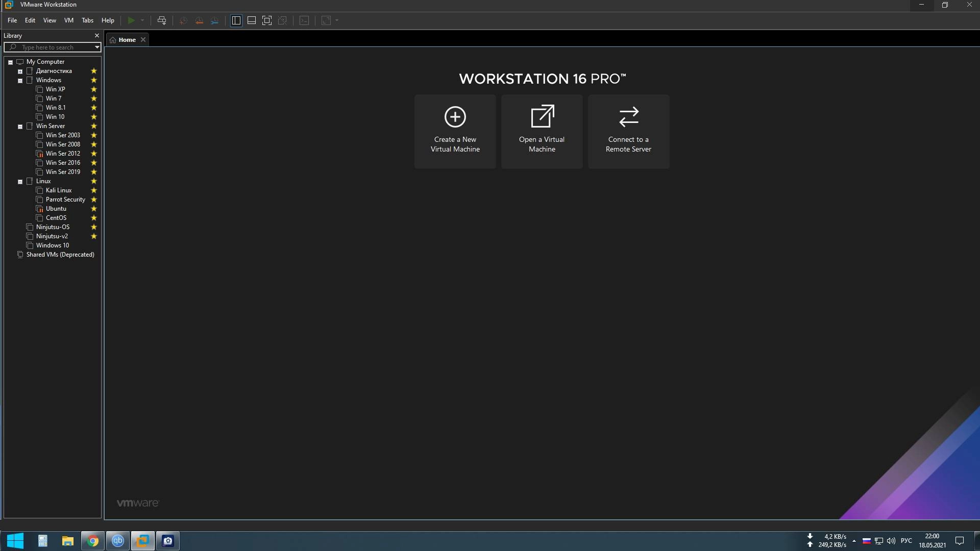Select the Win 8.1 virtual machine

tap(56, 108)
